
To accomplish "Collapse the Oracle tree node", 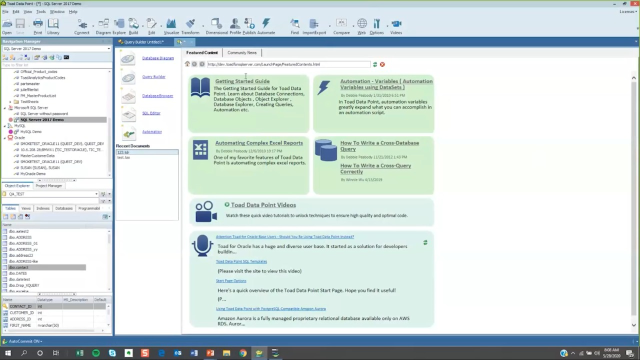I will 5,138.
